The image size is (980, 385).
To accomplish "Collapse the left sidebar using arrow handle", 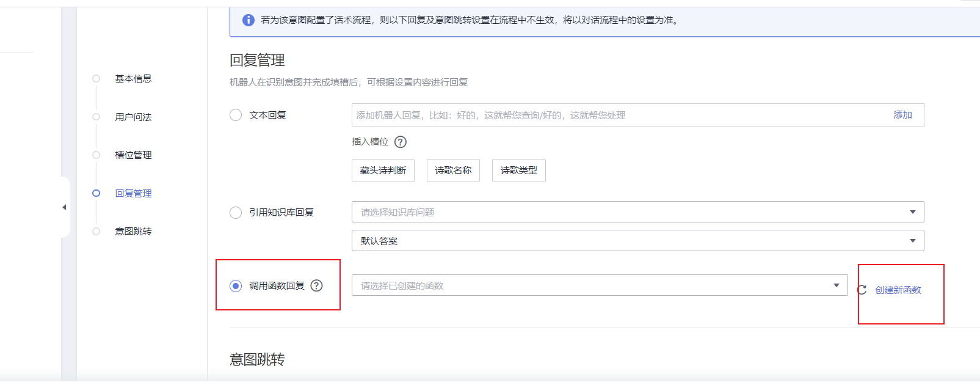I will click(x=64, y=207).
